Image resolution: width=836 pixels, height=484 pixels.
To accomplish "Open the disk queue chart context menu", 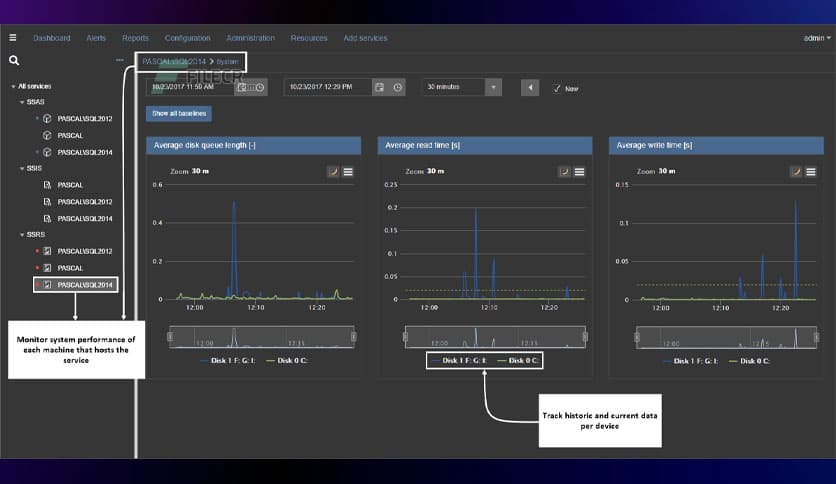I will tap(348, 172).
